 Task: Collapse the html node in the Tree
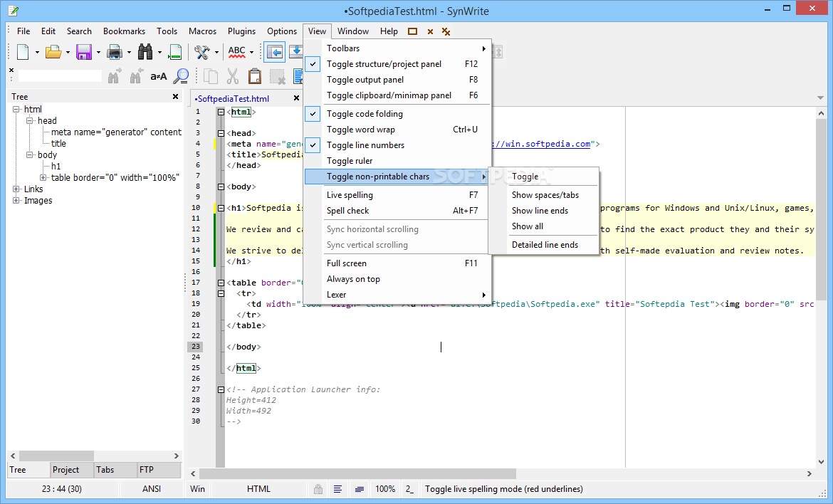(x=16, y=110)
